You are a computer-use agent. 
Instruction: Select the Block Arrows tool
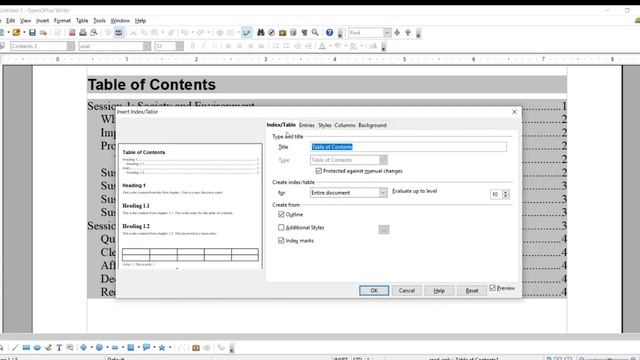(115, 348)
